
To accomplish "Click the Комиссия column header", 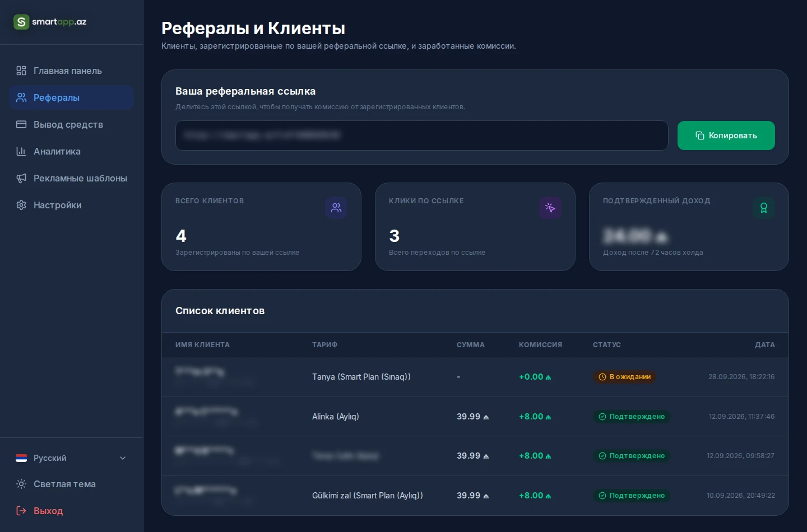I will point(540,345).
